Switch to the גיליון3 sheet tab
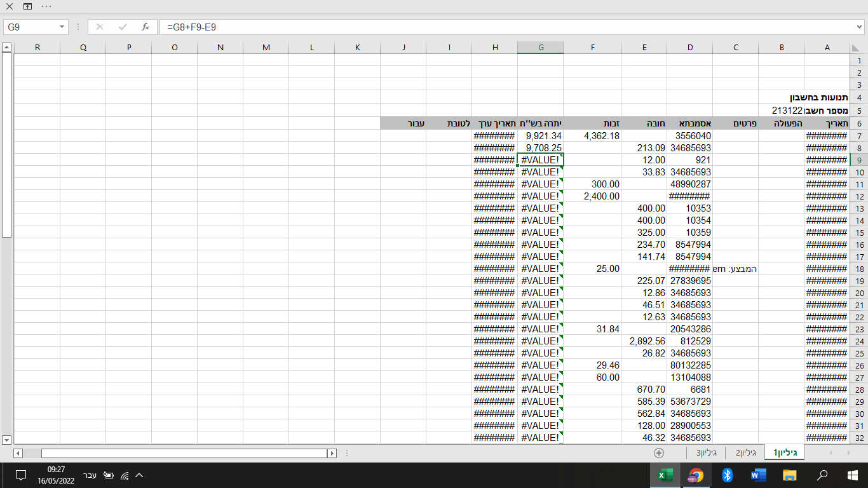 [707, 453]
